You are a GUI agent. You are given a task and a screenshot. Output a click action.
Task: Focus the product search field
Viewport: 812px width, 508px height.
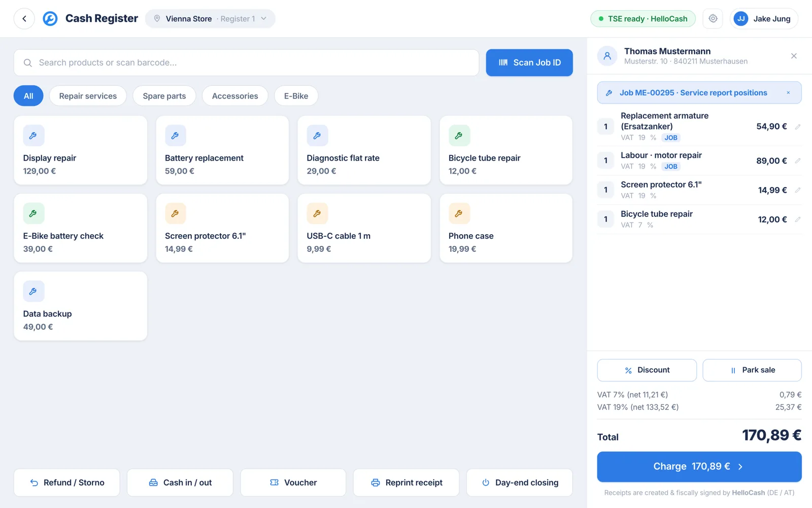pos(246,62)
